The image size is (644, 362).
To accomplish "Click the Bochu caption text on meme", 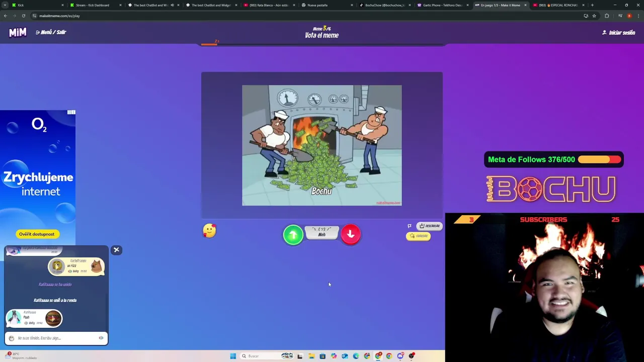I will click(321, 191).
